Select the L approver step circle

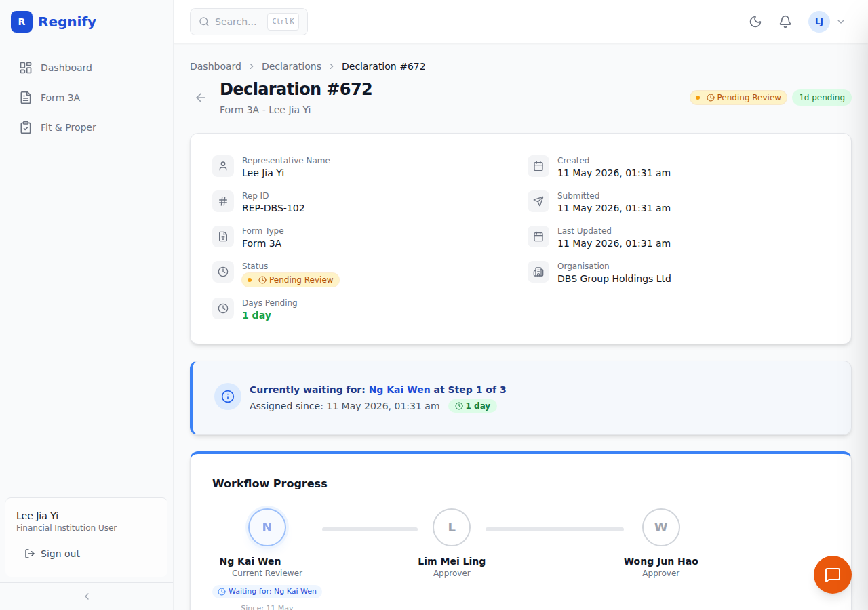pyautogui.click(x=452, y=527)
